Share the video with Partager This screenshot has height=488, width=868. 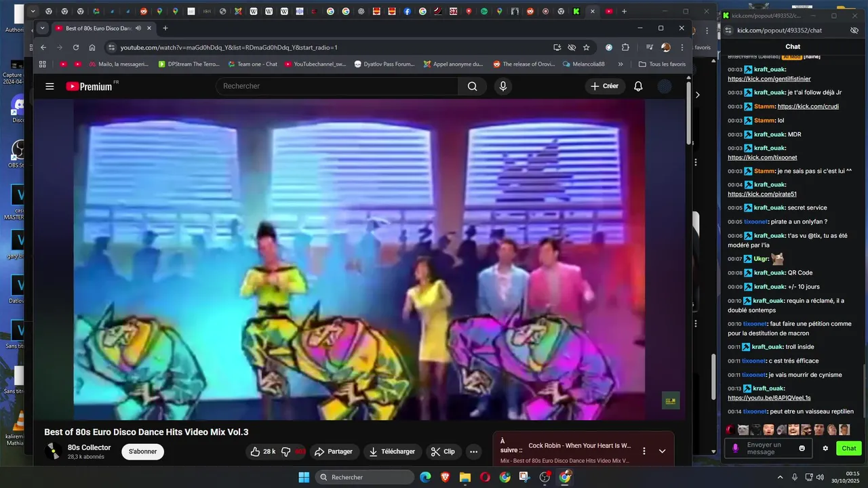click(x=334, y=451)
